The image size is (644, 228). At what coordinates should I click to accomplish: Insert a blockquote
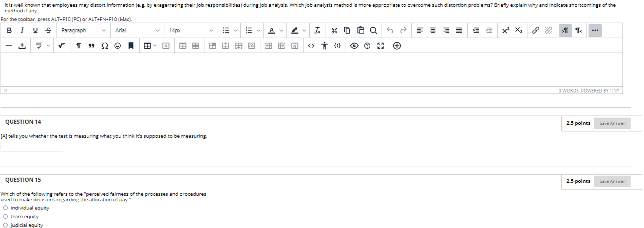[x=92, y=46]
